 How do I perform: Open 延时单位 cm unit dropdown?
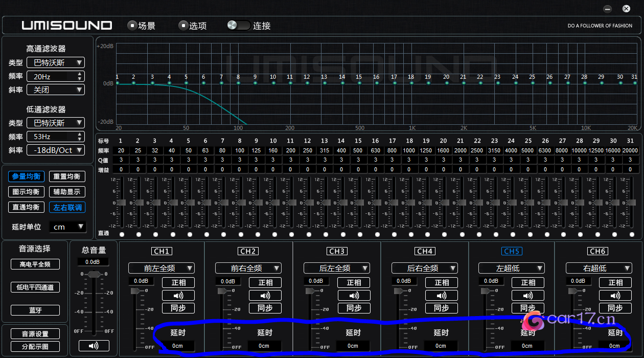68,227
